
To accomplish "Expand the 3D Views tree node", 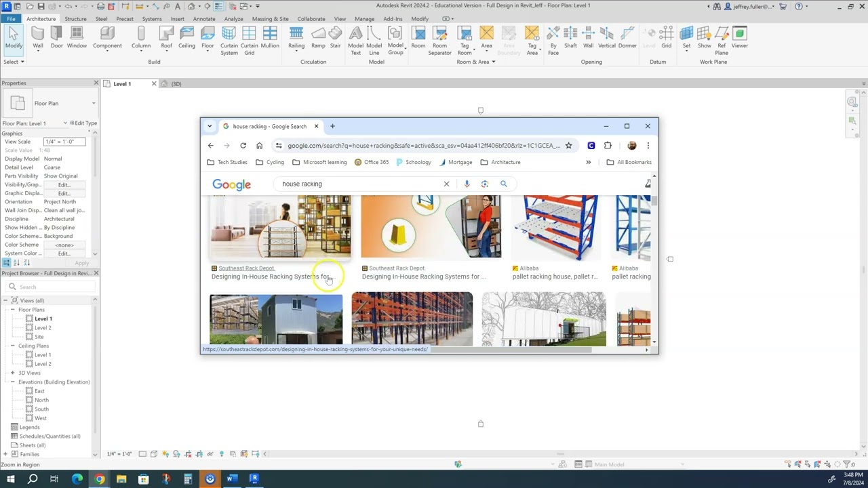I will point(12,373).
